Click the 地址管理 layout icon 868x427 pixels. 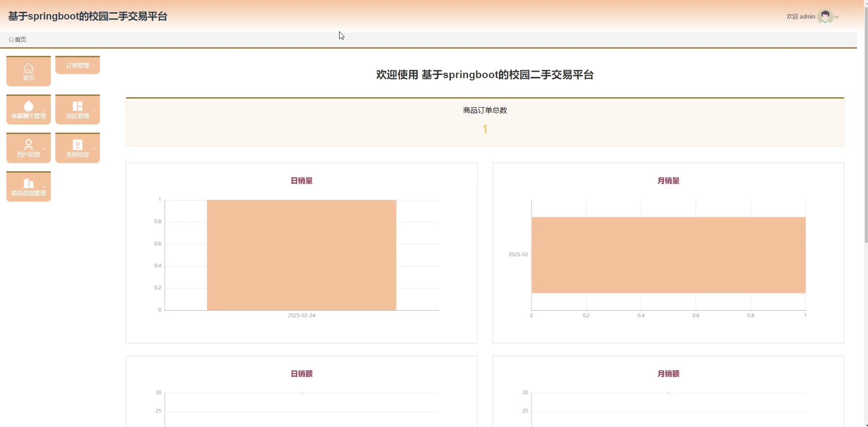point(78,106)
